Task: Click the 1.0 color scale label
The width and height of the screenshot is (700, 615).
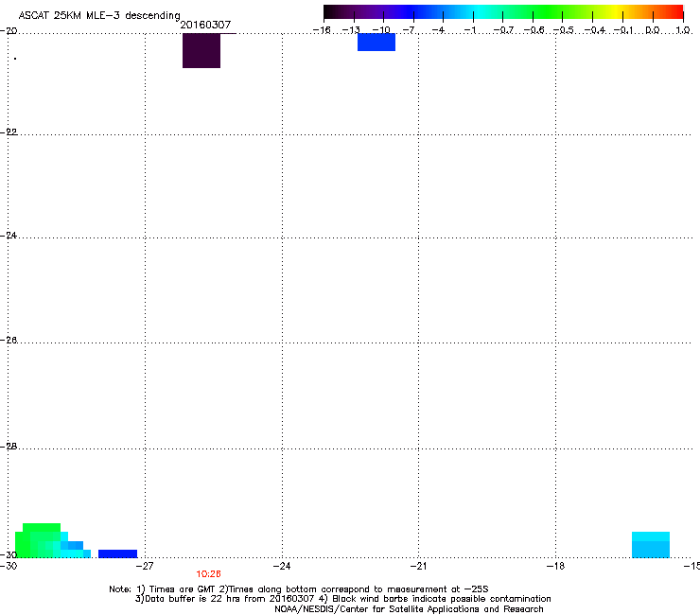Action: coord(683,30)
